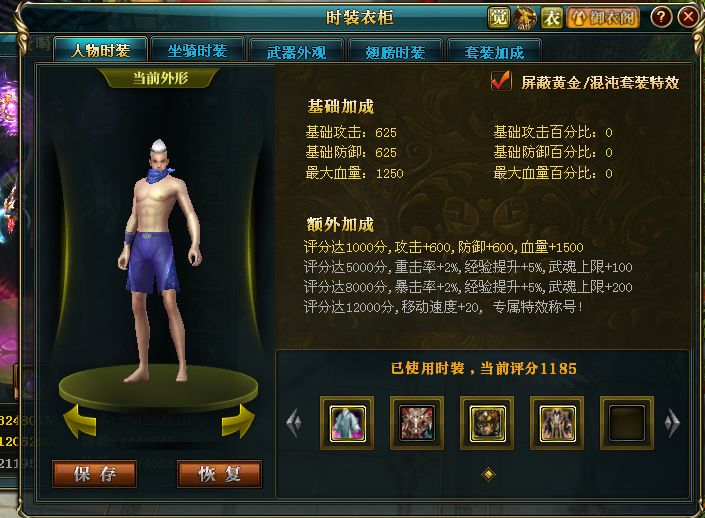Click the empty fashion slot
This screenshot has width=705, height=518.
[x=627, y=423]
